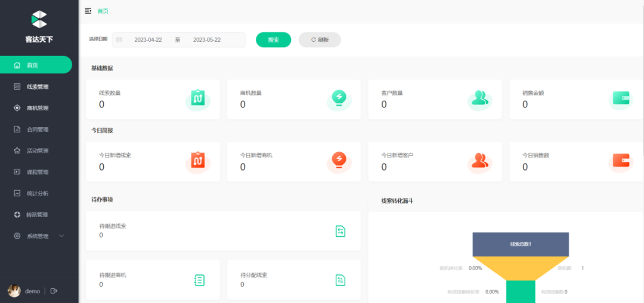The width and height of the screenshot is (644, 303).
Task: Click the 商机数量 card label
Action: click(x=251, y=93)
